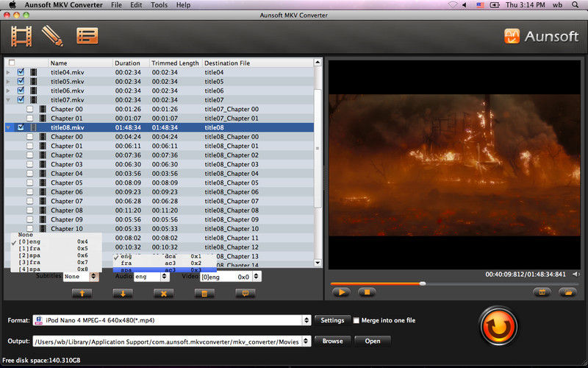This screenshot has width=588, height=368.
Task: Choose None in the subtitle list
Action: (57, 235)
